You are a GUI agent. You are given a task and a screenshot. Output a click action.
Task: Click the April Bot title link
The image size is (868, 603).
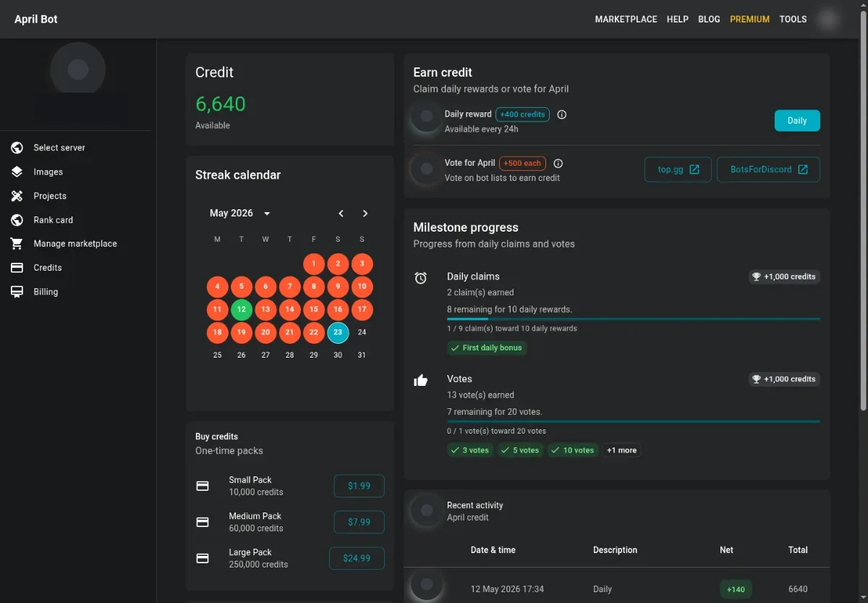click(x=36, y=20)
